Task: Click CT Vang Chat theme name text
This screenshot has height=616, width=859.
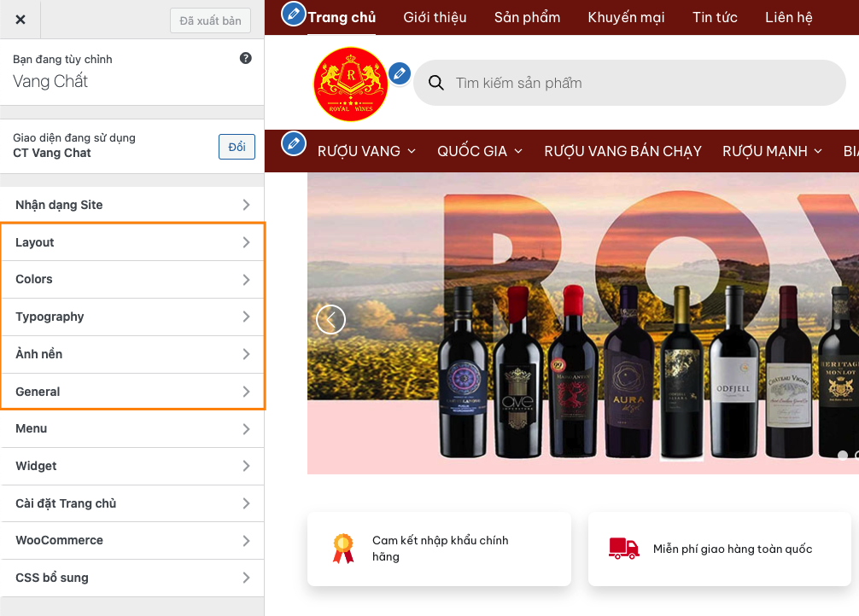Action: click(x=52, y=153)
